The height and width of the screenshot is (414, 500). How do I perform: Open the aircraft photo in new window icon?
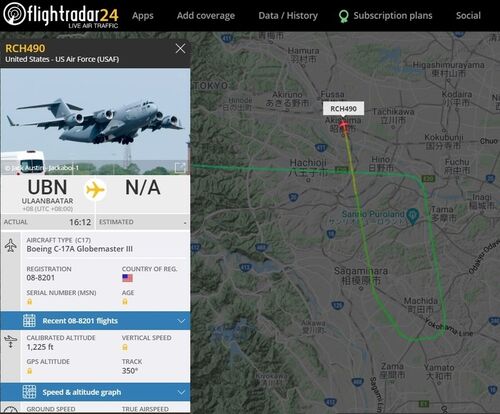(180, 167)
